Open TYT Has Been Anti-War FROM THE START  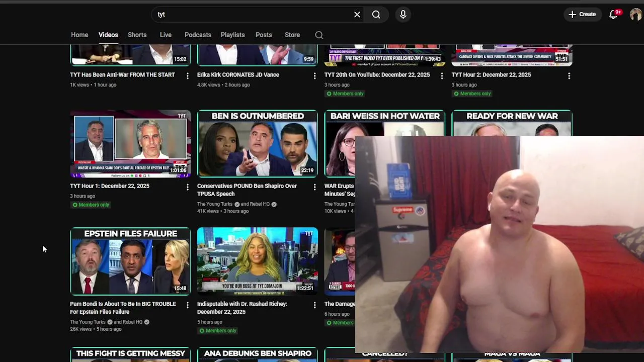[x=122, y=75]
